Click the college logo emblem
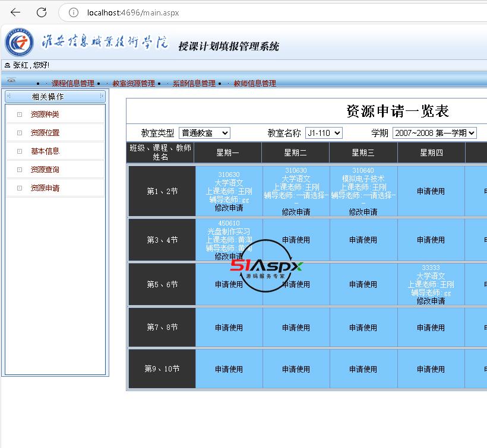 click(19, 42)
